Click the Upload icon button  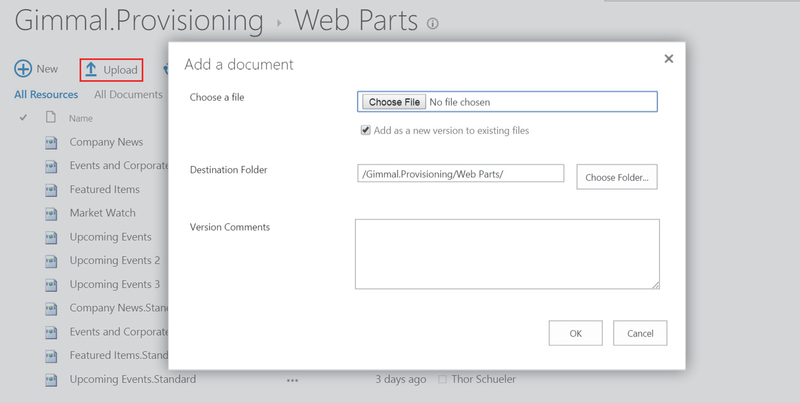pyautogui.click(x=91, y=69)
